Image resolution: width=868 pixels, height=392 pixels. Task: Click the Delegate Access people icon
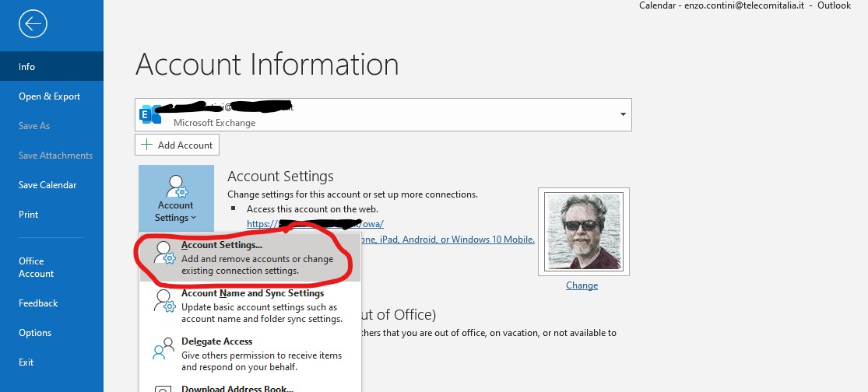(x=164, y=350)
